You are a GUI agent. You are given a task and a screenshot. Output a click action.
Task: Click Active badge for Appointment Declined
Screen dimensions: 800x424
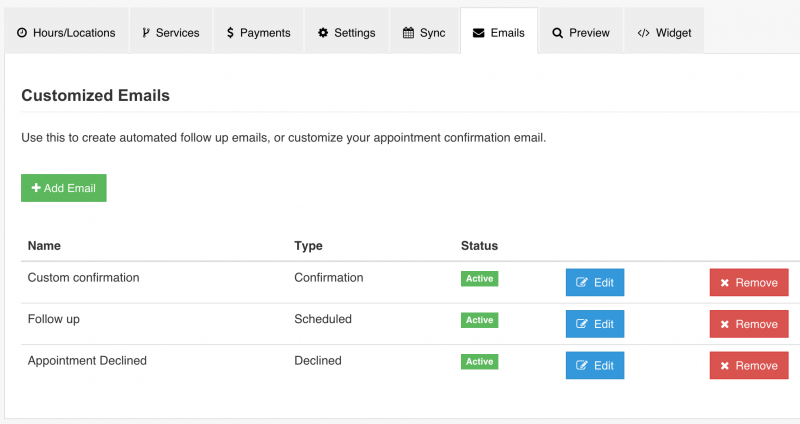479,361
